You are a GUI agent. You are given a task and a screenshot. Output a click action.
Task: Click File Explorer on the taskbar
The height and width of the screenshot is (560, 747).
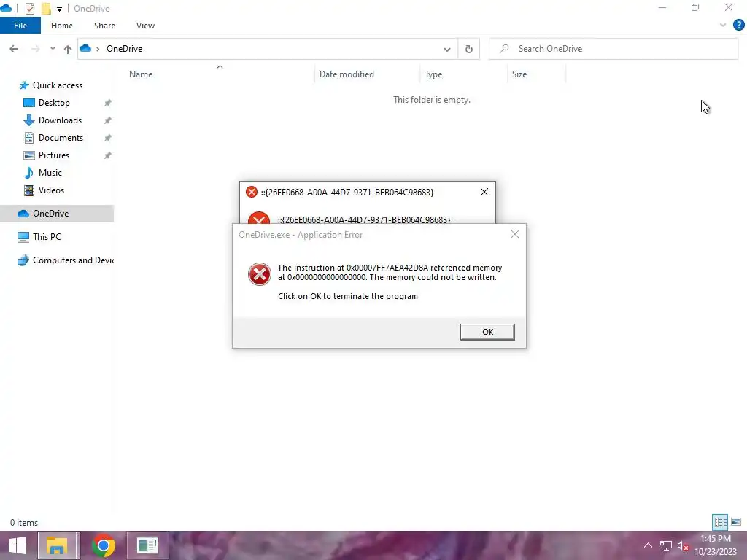coord(57,545)
